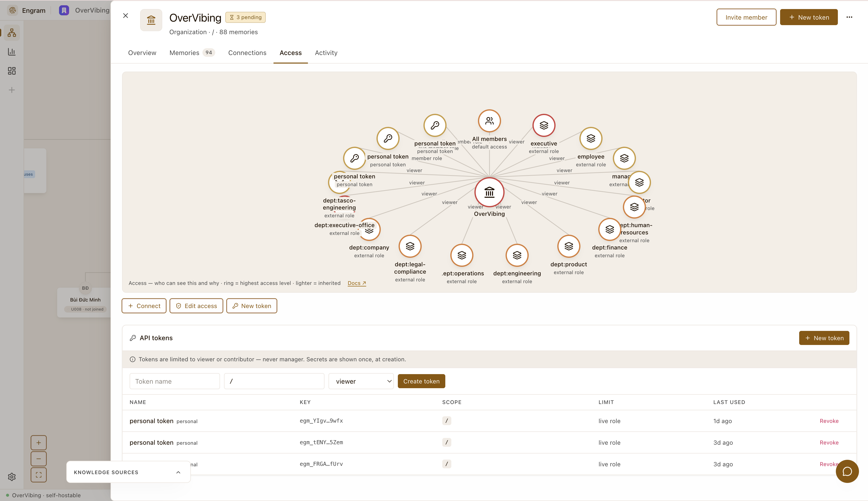
Task: Select the dept:product node
Action: [x=569, y=246]
